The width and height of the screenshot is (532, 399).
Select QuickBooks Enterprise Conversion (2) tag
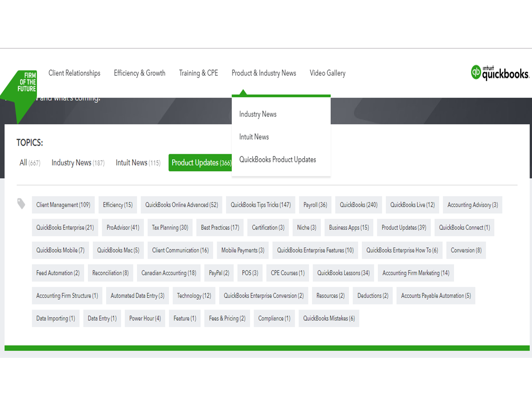tap(264, 296)
